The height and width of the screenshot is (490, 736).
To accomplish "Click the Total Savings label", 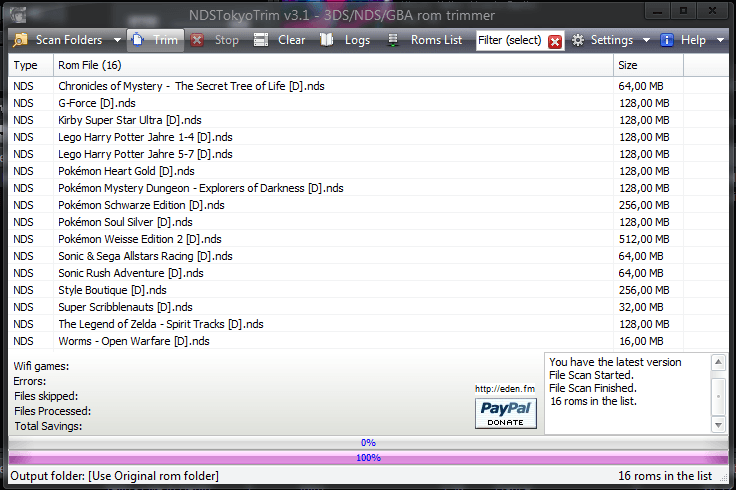I will (48, 426).
